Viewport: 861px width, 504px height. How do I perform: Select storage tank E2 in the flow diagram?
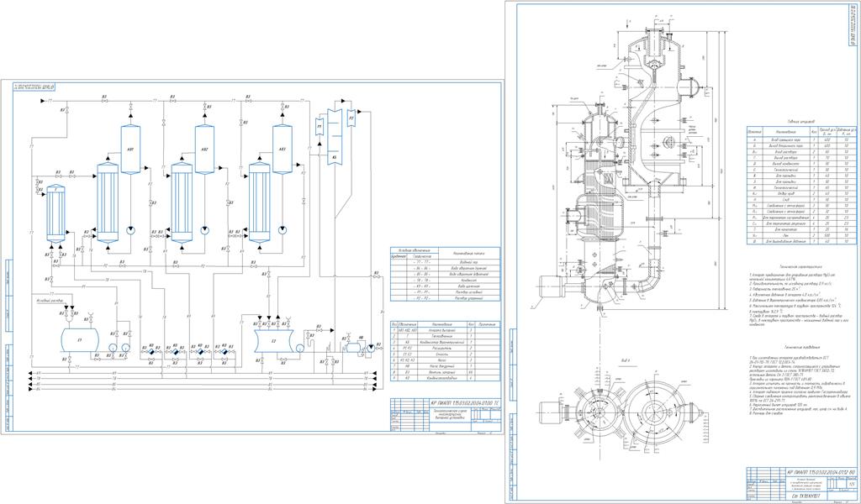(274, 341)
